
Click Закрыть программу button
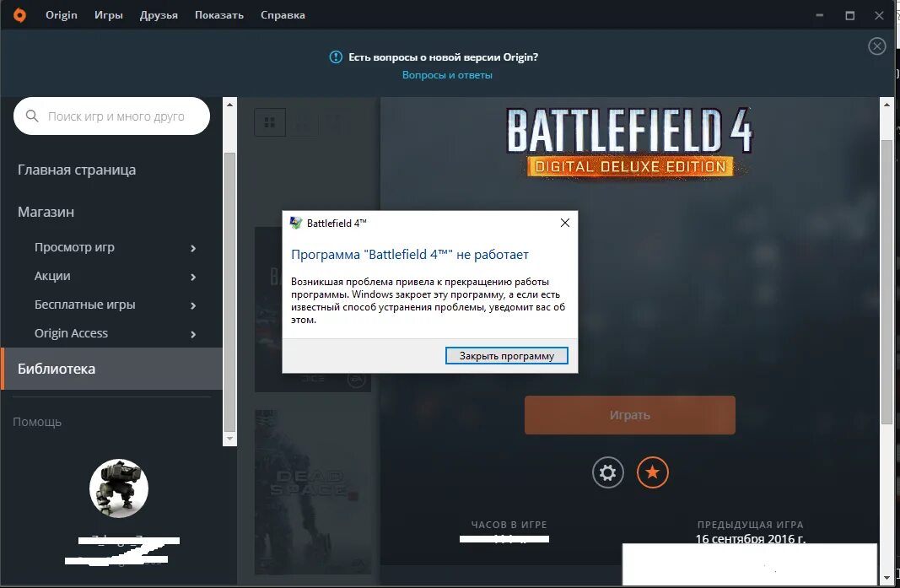(x=507, y=355)
